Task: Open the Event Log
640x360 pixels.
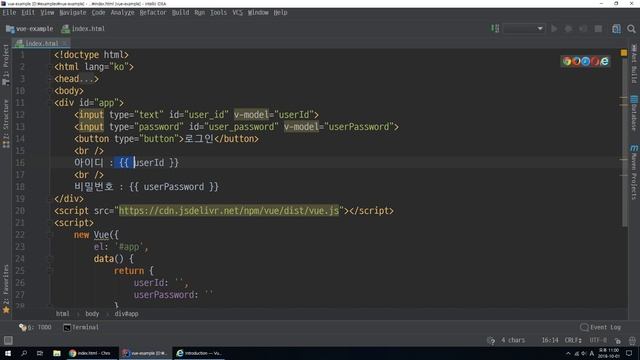Action: (x=600, y=327)
